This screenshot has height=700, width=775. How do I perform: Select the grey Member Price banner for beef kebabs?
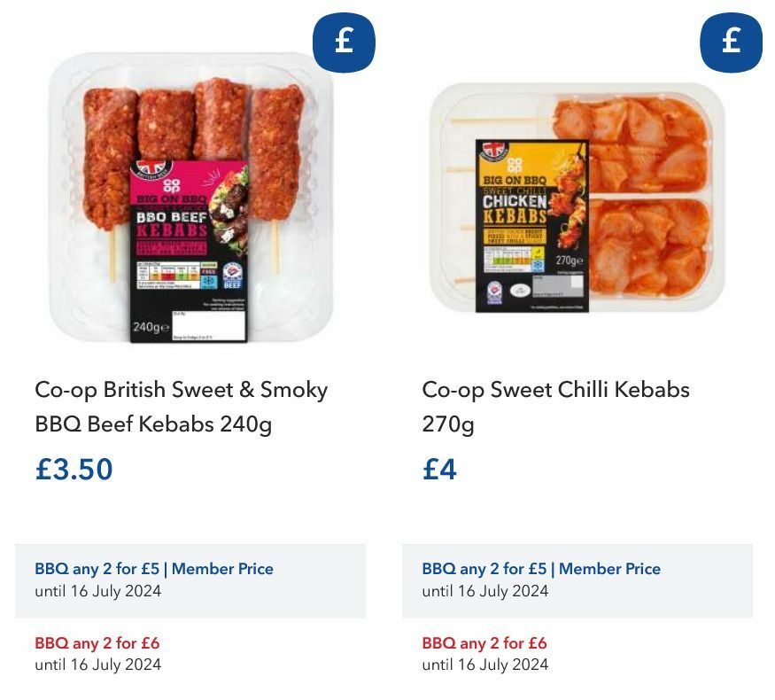click(x=190, y=579)
